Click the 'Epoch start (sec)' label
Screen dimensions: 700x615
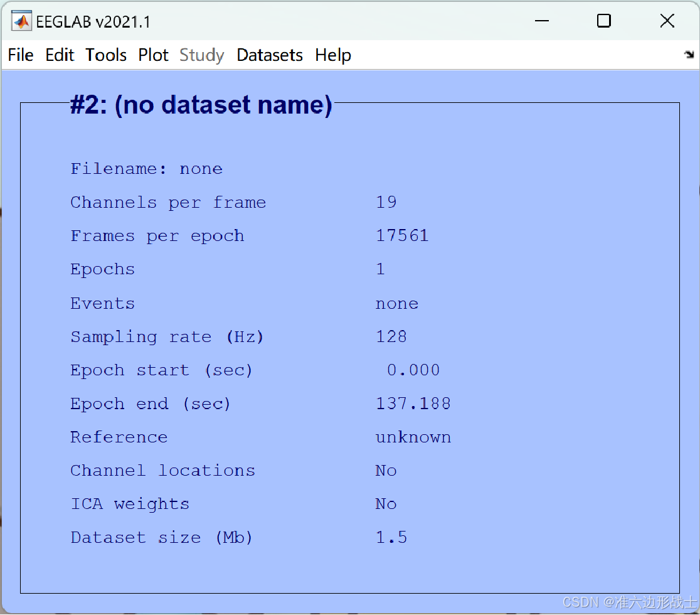coord(162,371)
